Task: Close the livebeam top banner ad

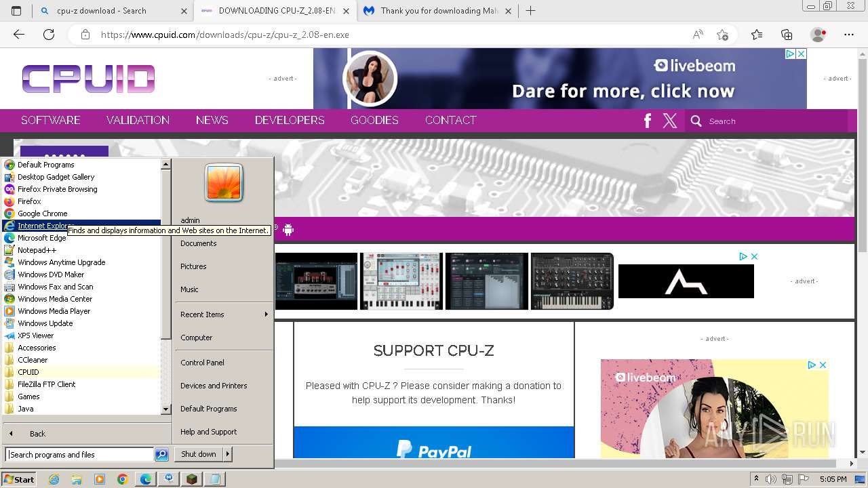Action: point(801,54)
